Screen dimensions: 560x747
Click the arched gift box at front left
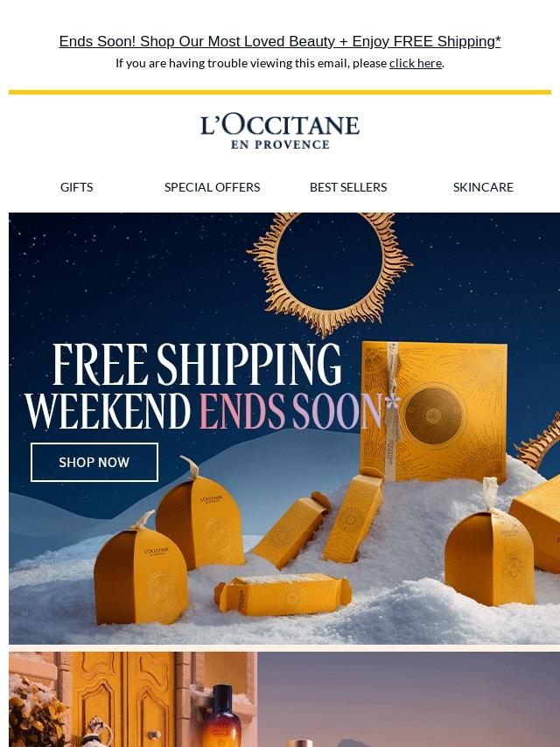[141, 569]
